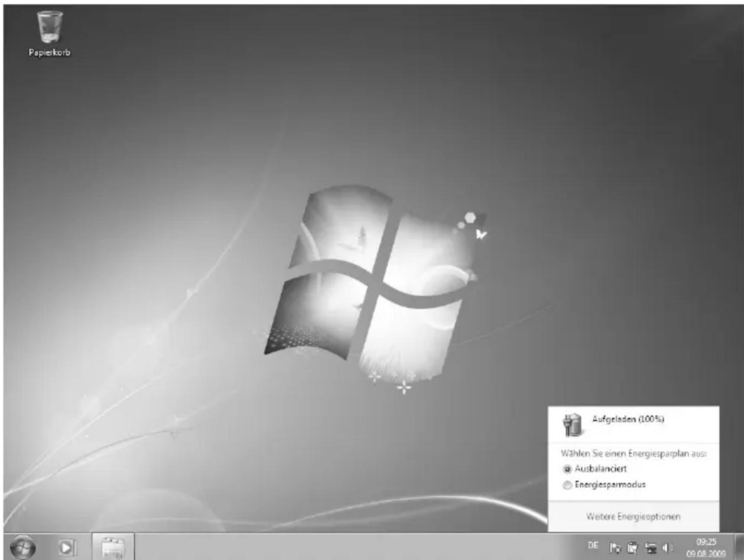Click 'Wählen Sie einen Energiesparplan aus' text
Image resolution: width=744 pixels, height=560 pixels.
[x=633, y=454]
